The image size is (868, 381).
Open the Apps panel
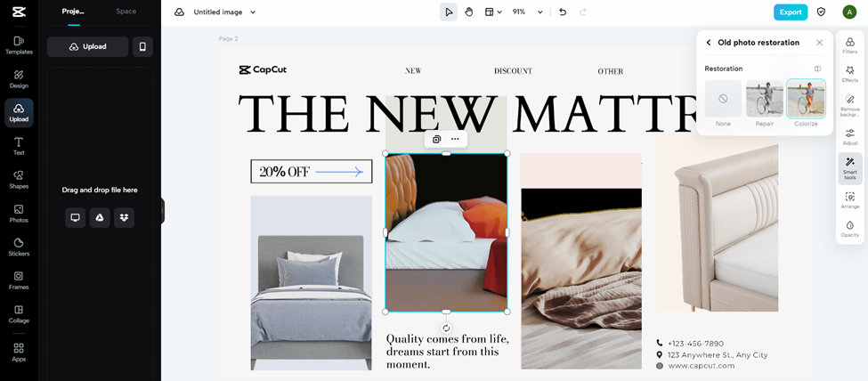[19, 353]
